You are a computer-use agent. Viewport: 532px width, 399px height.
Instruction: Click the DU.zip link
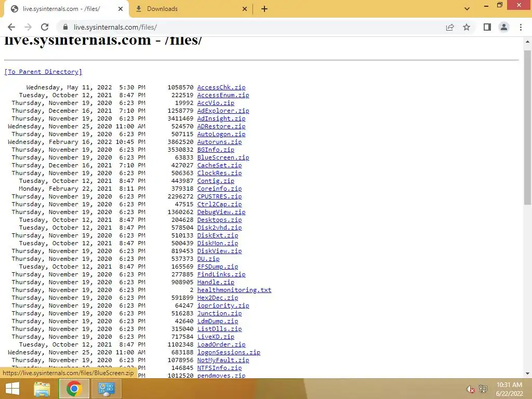208,259
